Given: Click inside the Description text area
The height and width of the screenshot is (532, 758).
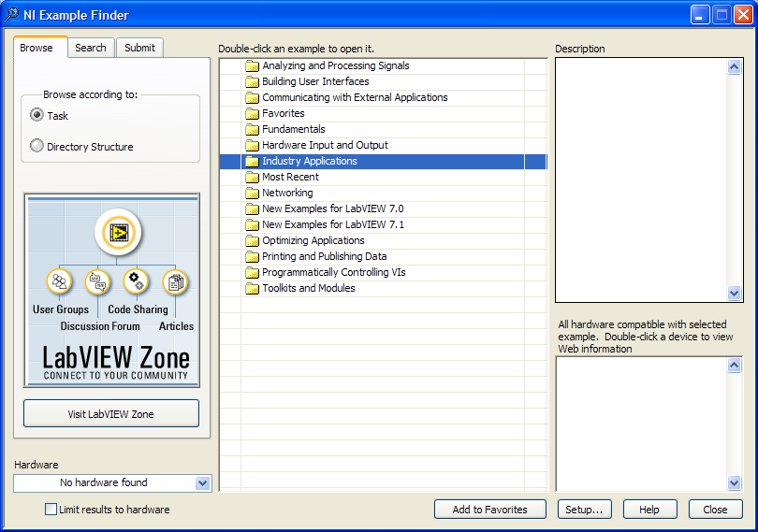Looking at the screenshot, I should tap(641, 180).
